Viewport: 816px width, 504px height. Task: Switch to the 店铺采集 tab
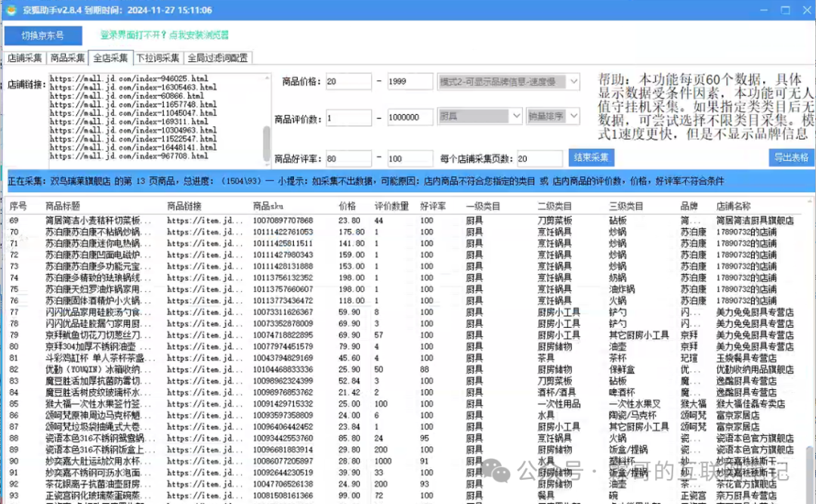[x=25, y=58]
